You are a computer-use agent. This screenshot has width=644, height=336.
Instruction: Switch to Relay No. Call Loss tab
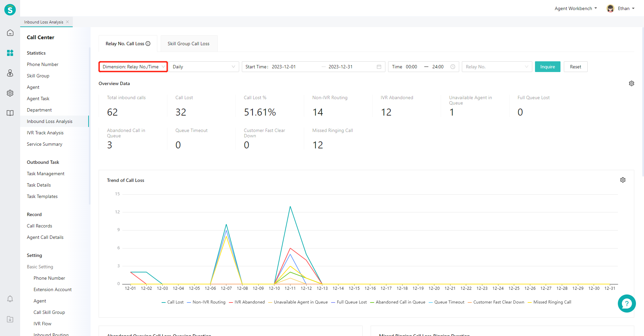128,44
